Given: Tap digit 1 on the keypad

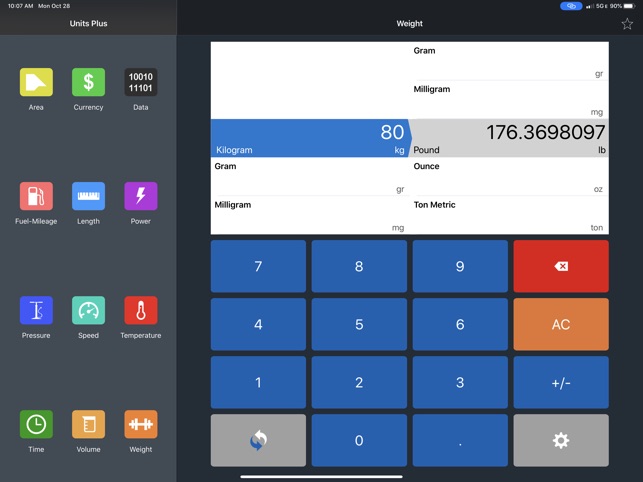Looking at the screenshot, I should [258, 382].
